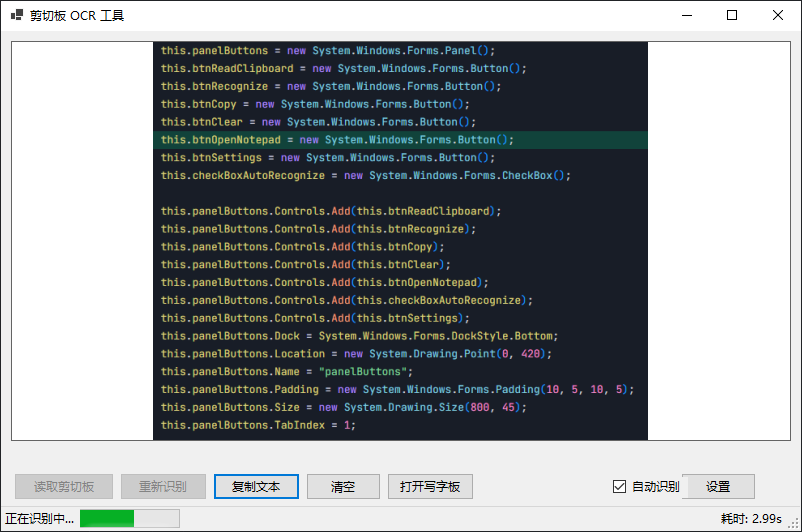Maximize the OCR tool window
The image size is (802, 532).
(x=732, y=16)
